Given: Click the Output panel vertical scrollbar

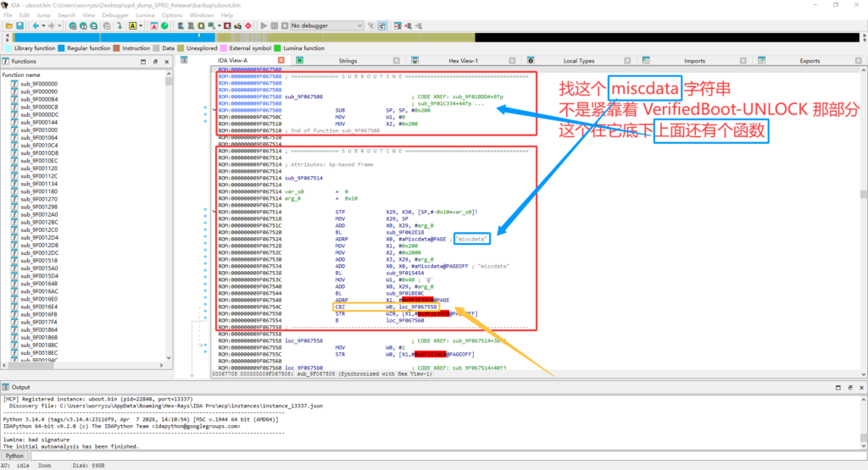Looking at the screenshot, I should 863,423.
